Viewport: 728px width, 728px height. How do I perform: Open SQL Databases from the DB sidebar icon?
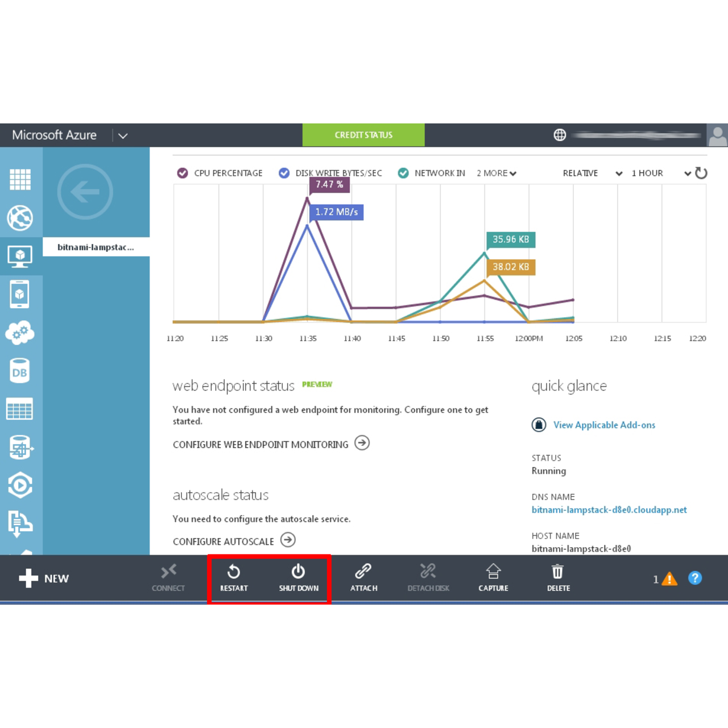[x=20, y=371]
